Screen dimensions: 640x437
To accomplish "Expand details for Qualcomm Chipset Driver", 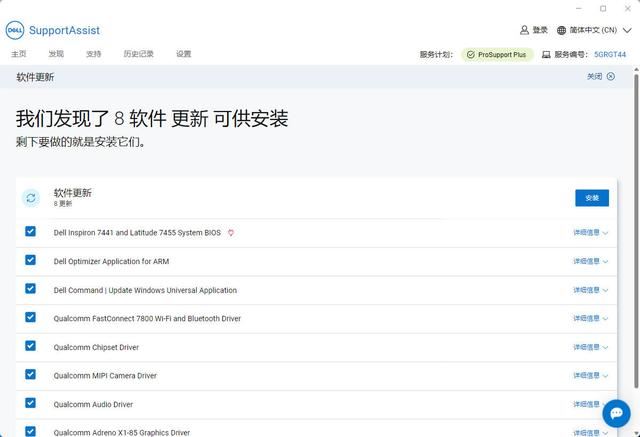I will click(x=591, y=347).
